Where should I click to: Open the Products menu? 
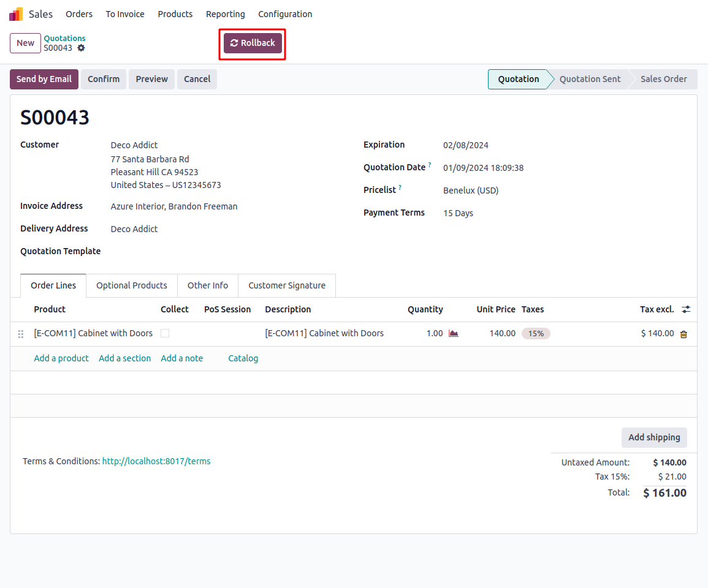175,14
